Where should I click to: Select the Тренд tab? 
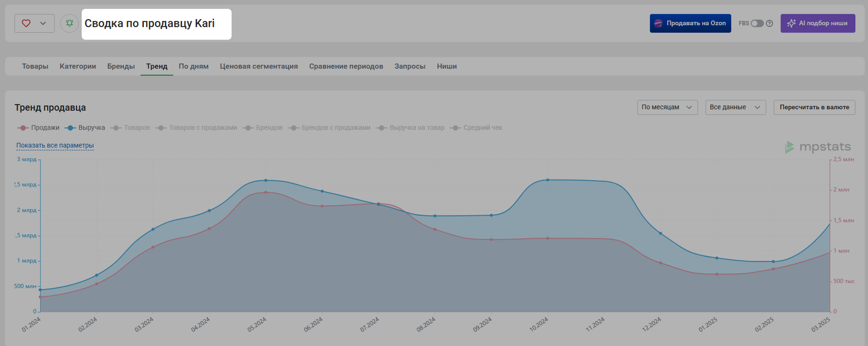click(157, 66)
